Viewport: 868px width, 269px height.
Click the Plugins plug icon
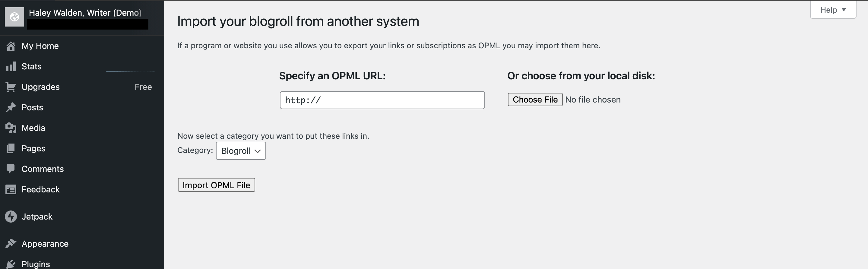coord(11,264)
